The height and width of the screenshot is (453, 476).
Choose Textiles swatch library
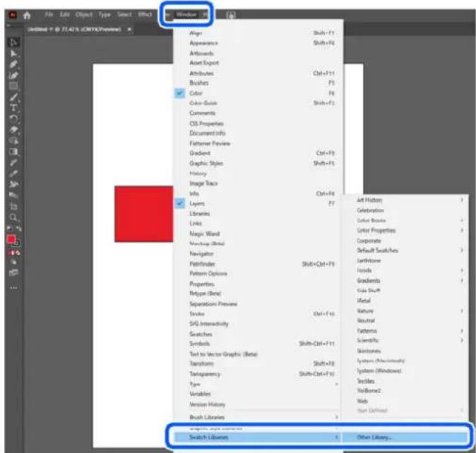pyautogui.click(x=406, y=381)
